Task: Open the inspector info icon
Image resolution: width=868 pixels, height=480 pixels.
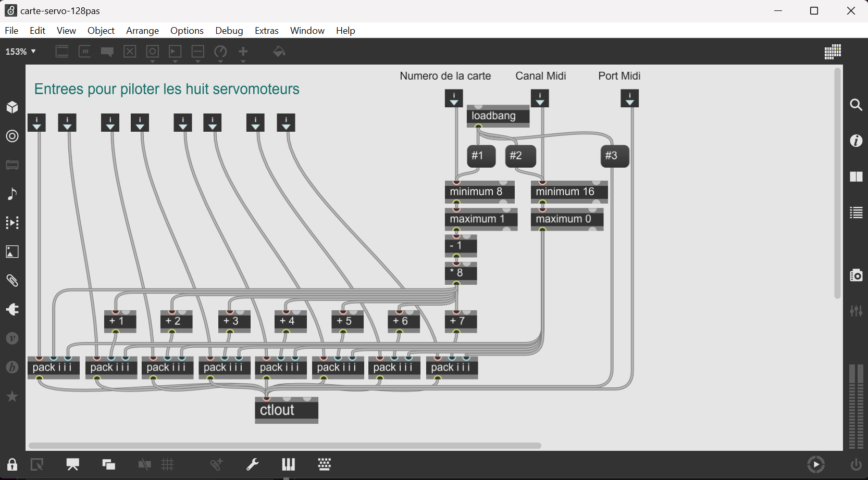Action: pyautogui.click(x=856, y=141)
